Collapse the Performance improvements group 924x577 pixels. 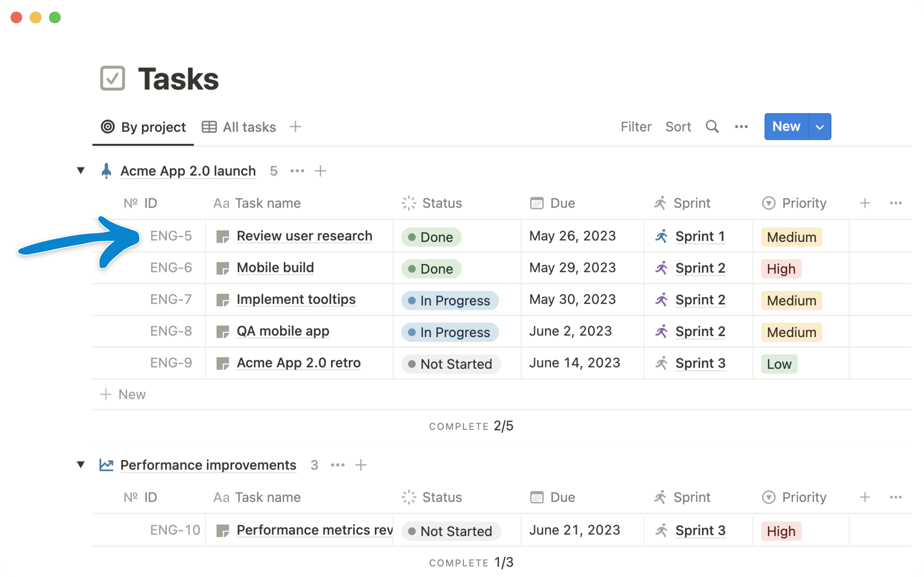coord(81,465)
